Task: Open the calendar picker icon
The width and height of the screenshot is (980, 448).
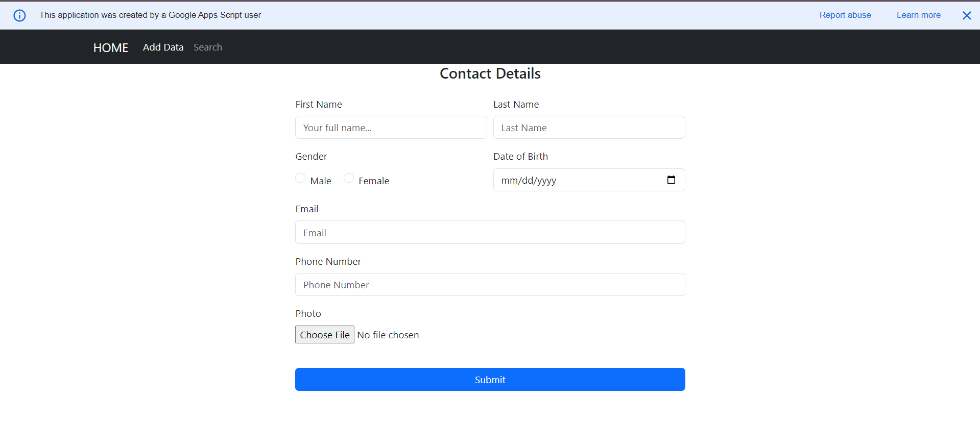Action: pos(671,180)
